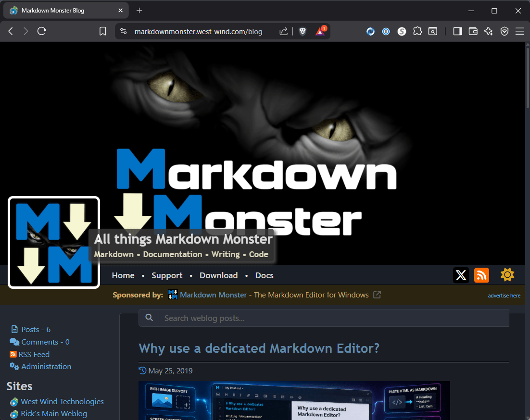Toggle the browser sidebar panel
Image resolution: width=530 pixels, height=420 pixels.
click(457, 31)
